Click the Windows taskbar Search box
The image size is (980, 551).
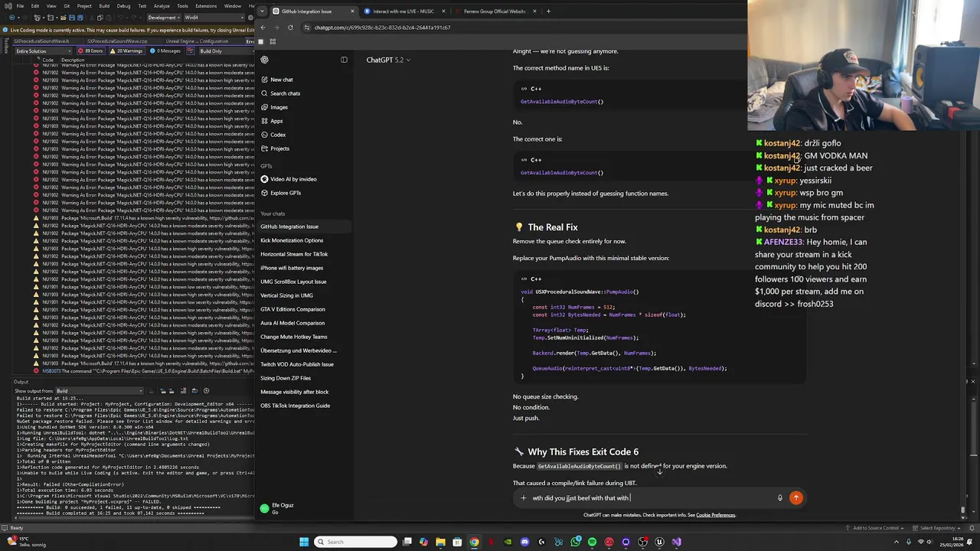(356, 542)
